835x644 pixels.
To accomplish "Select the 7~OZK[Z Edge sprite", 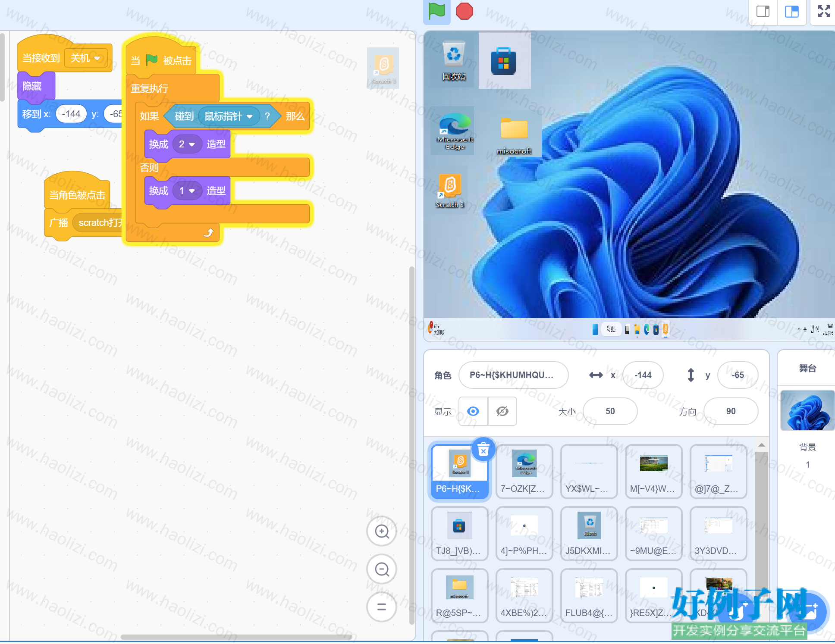I will coord(524,472).
